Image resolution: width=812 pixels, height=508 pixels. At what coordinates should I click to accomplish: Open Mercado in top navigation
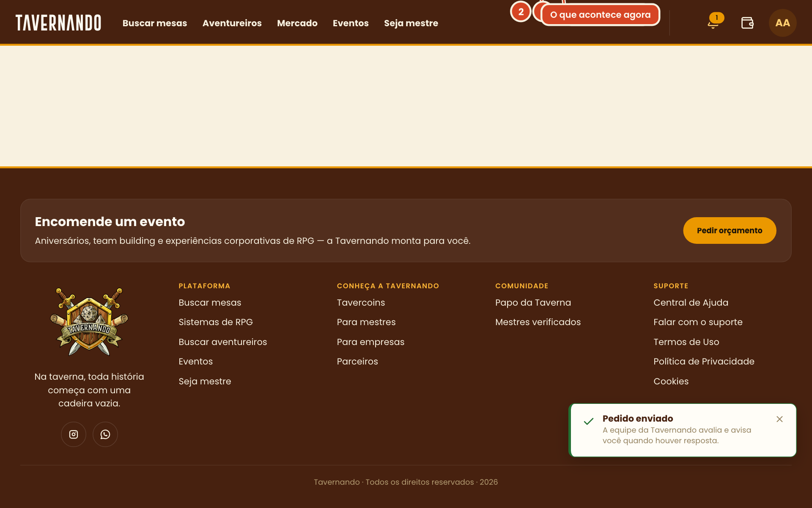click(x=297, y=23)
